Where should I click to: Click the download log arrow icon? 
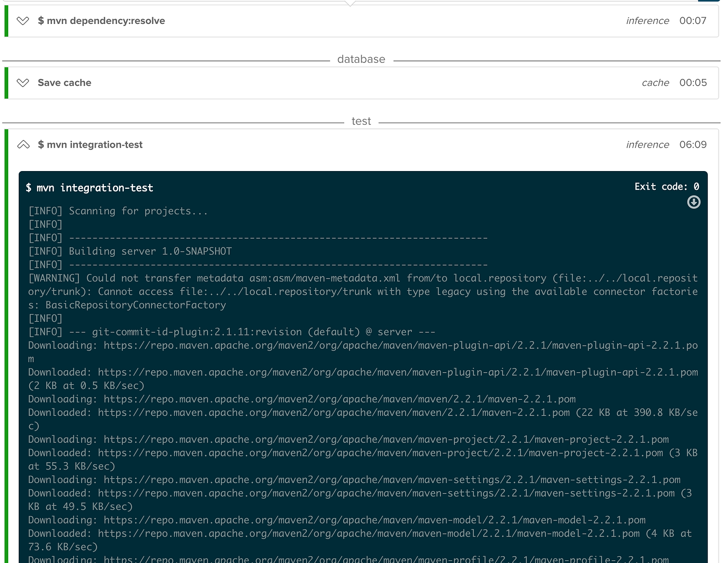coord(694,202)
